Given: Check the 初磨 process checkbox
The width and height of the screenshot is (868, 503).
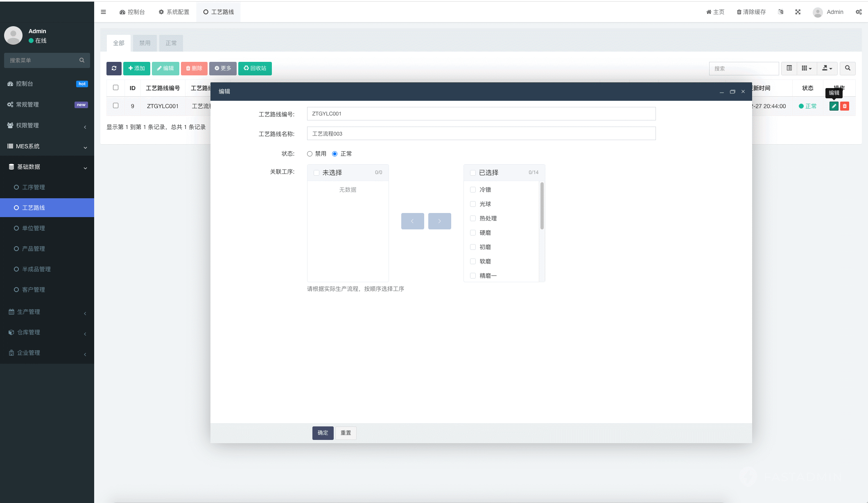Looking at the screenshot, I should point(473,247).
